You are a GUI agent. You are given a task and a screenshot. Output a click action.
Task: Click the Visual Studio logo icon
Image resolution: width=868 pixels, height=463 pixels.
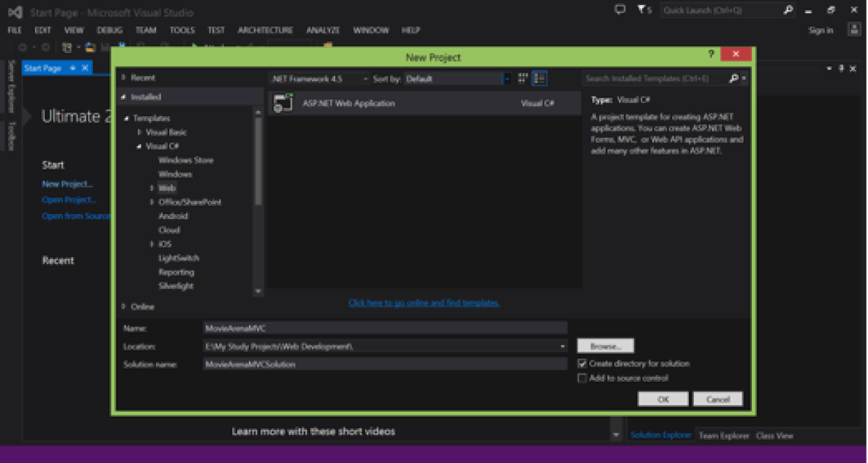point(15,11)
